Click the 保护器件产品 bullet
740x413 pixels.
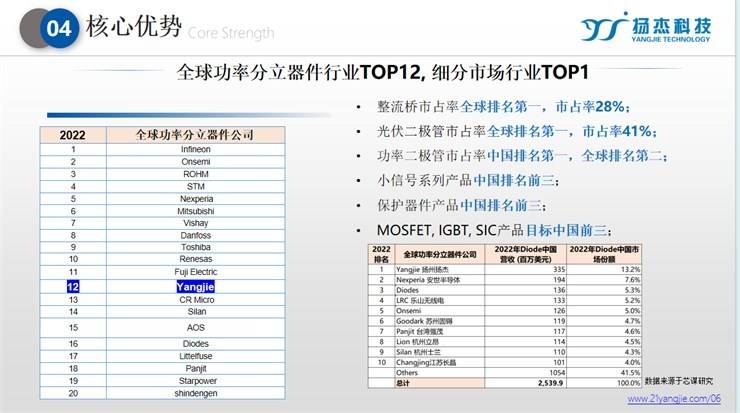pyautogui.click(x=461, y=205)
